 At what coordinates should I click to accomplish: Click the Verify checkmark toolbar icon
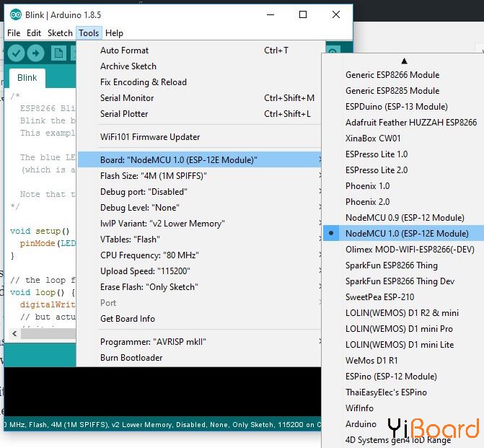point(16,53)
